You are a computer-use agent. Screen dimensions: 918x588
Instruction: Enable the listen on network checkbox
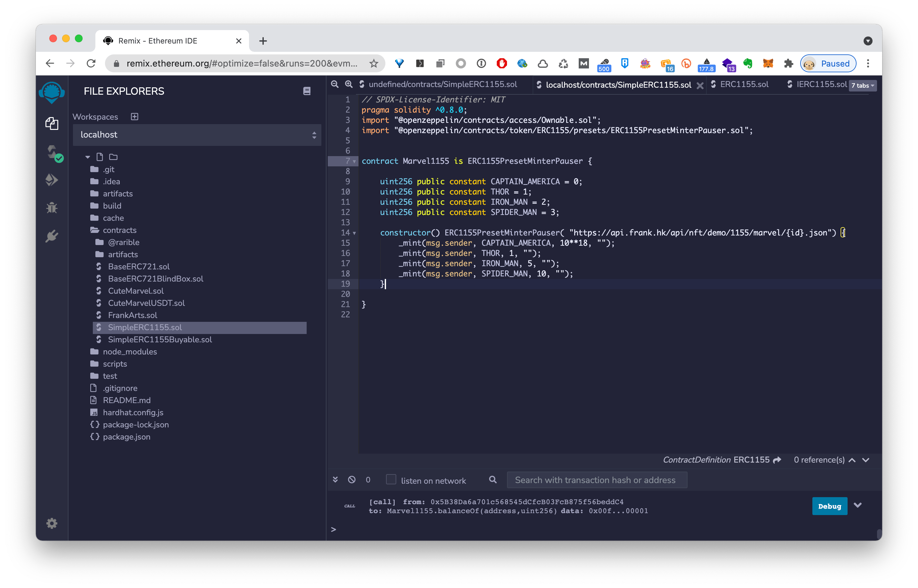(x=391, y=480)
